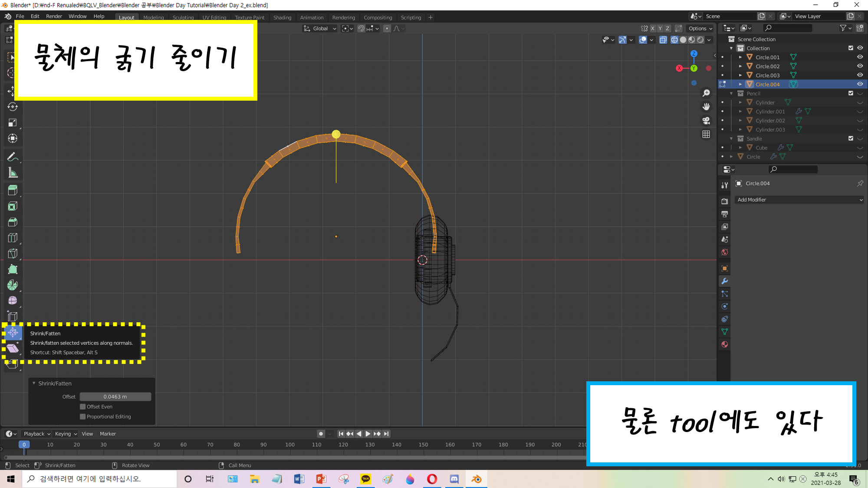Enable Offset Even checkbox
The image size is (868, 488).
pyautogui.click(x=83, y=407)
